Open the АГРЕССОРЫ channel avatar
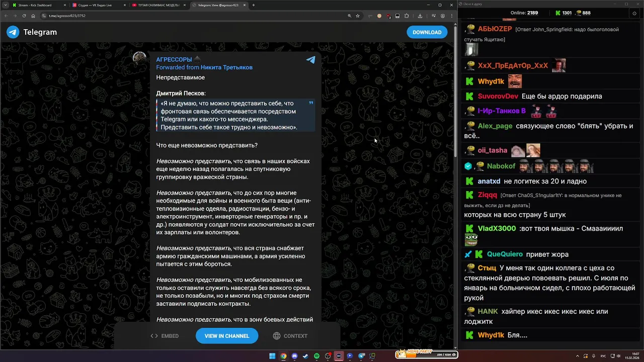 coord(140,59)
